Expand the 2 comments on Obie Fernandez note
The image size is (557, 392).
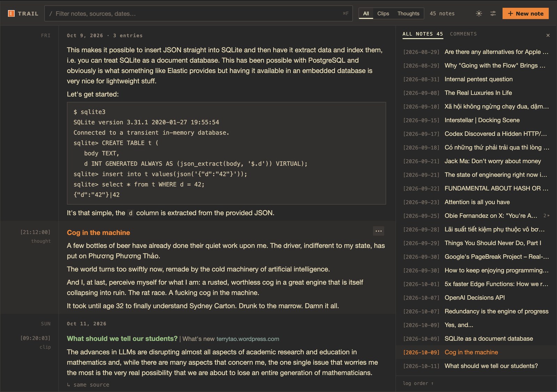[x=546, y=216]
